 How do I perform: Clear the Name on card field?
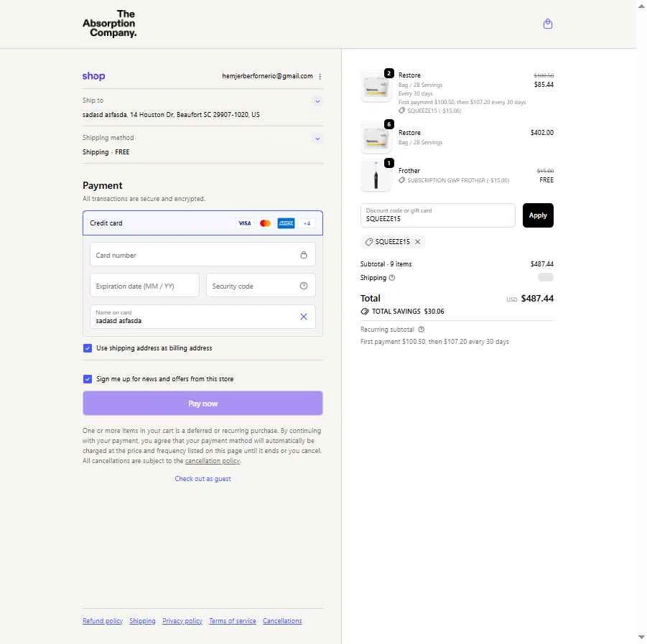point(304,317)
